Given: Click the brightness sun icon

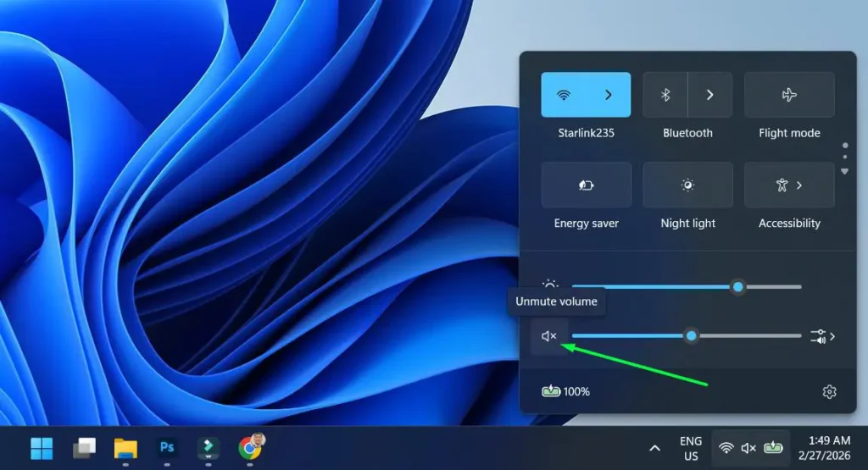Looking at the screenshot, I should click(549, 285).
